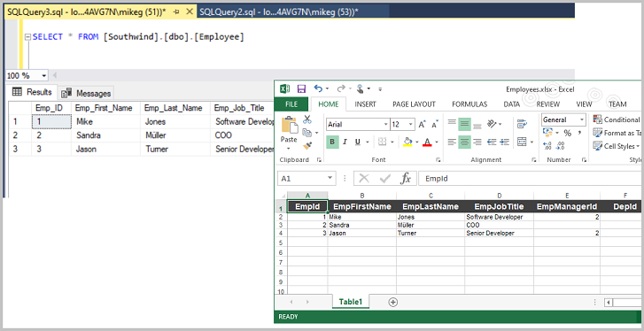Switch to FORMULAS ribbon tab
Image resolution: width=644 pixels, height=331 pixels.
[469, 104]
